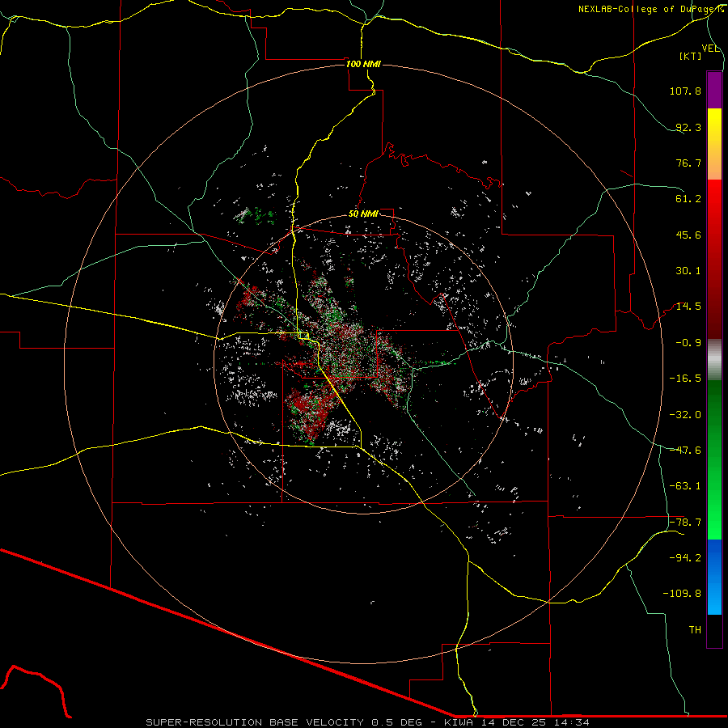Click the -109.8 scale value
The width and height of the screenshot is (728, 728).
(x=682, y=594)
